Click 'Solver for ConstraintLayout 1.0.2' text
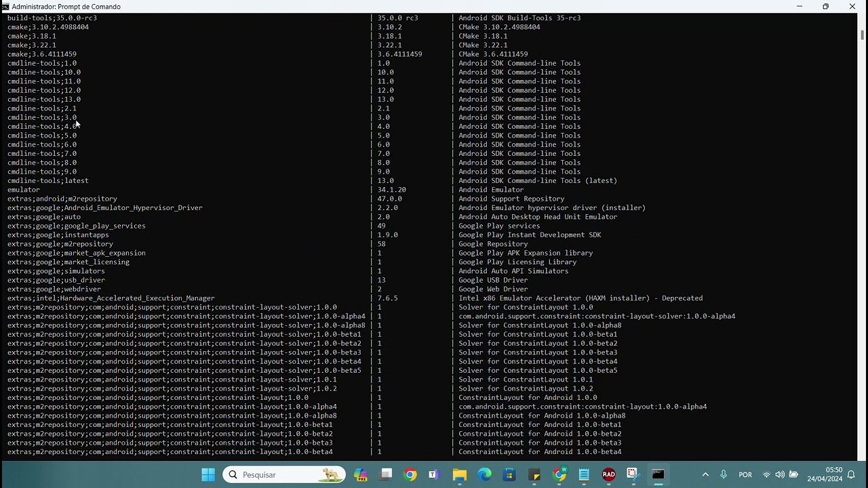The image size is (868, 488). (x=526, y=388)
